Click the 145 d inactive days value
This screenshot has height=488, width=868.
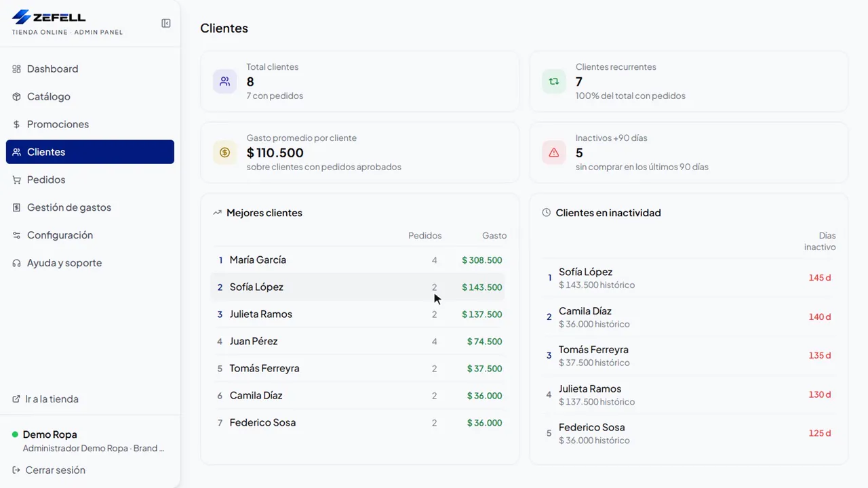pos(820,278)
